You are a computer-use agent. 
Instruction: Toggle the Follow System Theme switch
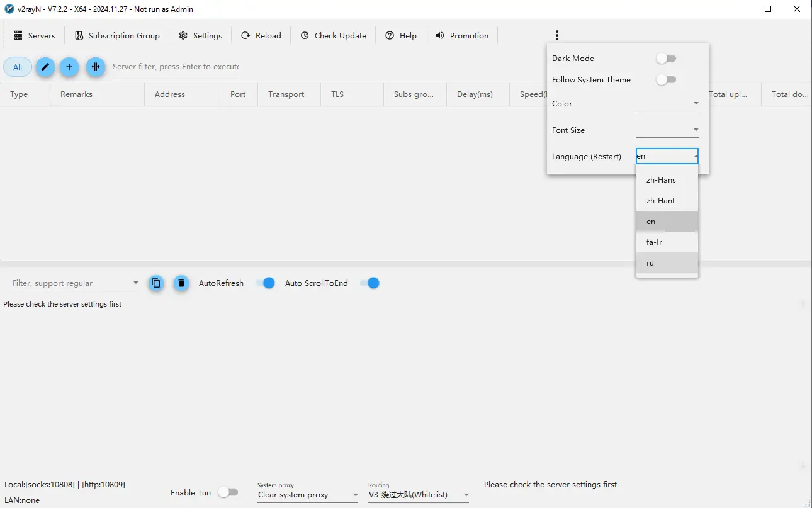click(666, 80)
